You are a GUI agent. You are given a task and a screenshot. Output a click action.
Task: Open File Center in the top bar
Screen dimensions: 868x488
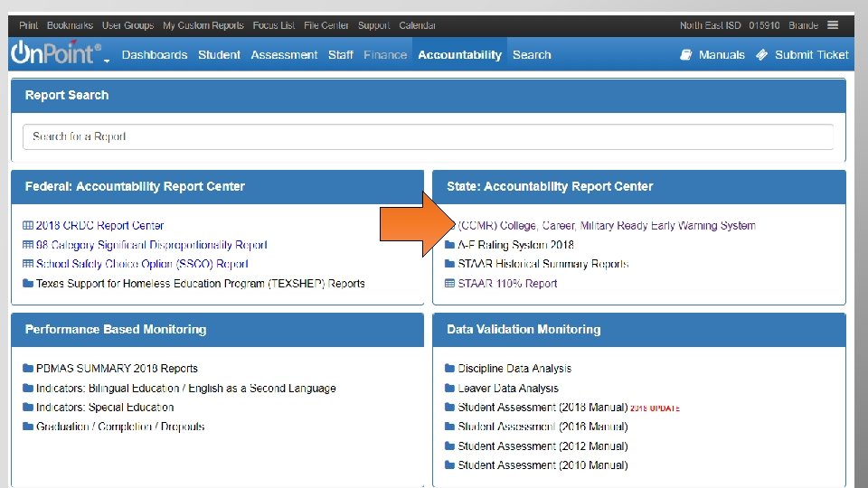pyautogui.click(x=326, y=25)
